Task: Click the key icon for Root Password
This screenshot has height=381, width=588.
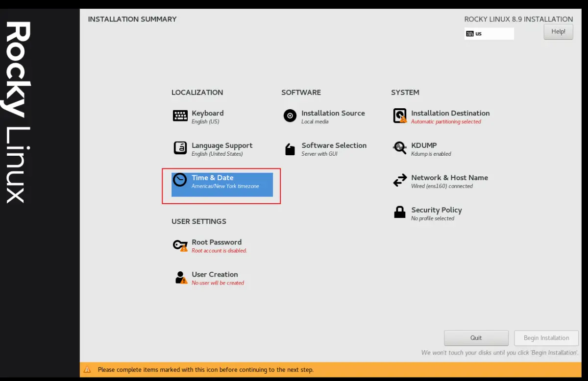Action: point(180,245)
